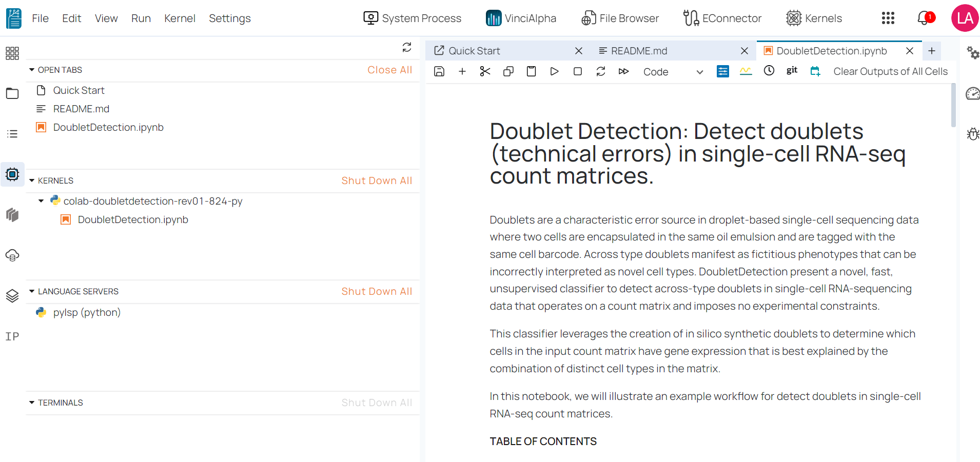The image size is (980, 462).
Task: Open the apps grid launcher
Action: tap(888, 18)
